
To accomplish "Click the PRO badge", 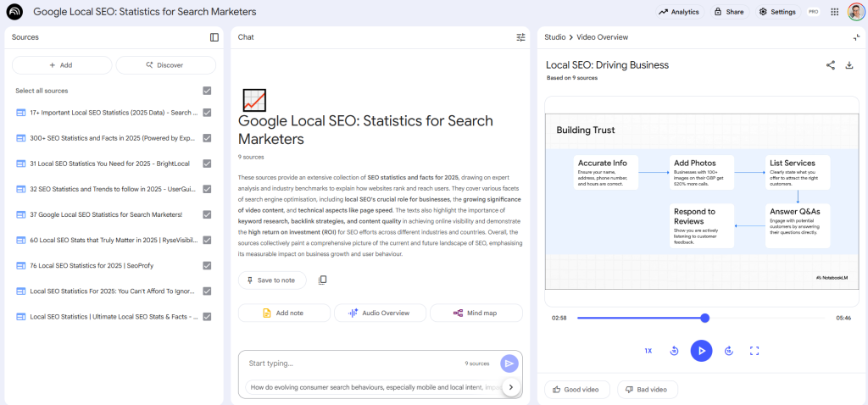I will pyautogui.click(x=813, y=12).
